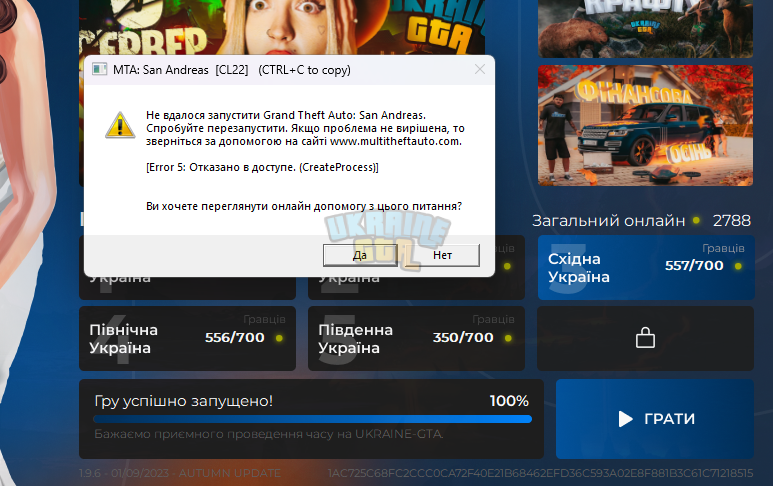Screen dimensions: 773x486
Task: Click the Нет button in dialog
Action: click(442, 255)
